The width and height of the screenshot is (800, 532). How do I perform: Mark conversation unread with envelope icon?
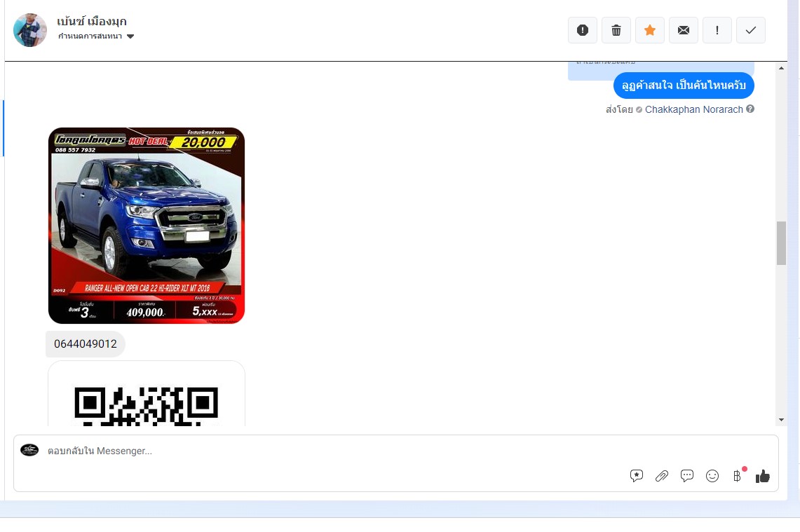683,31
